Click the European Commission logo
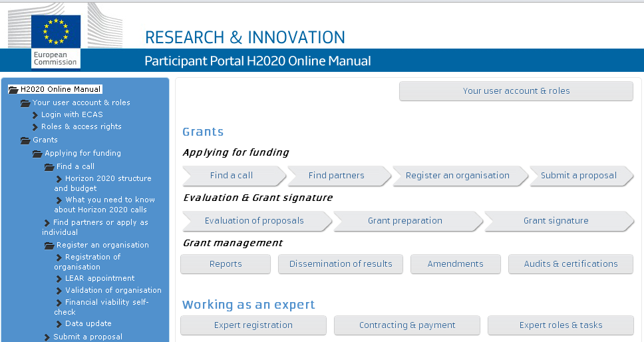Viewport: 644px width, 342px height. [56, 41]
